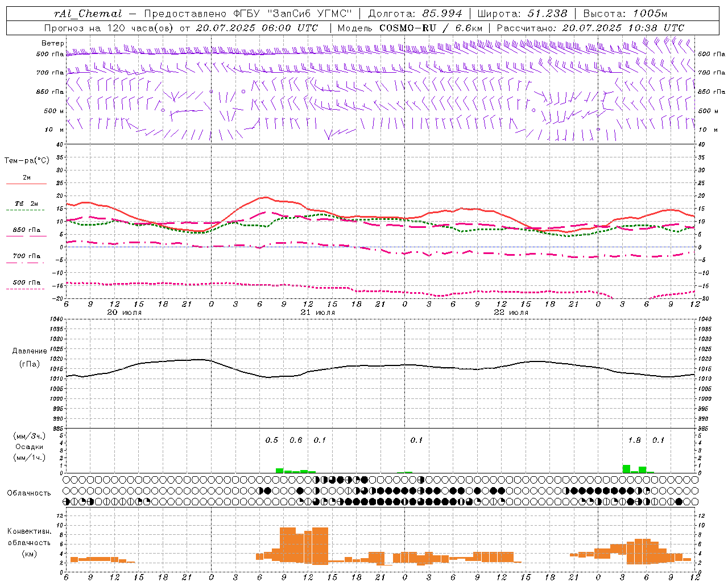
Task: Click the 'Td 2м' dew point legend label
Action: point(26,203)
